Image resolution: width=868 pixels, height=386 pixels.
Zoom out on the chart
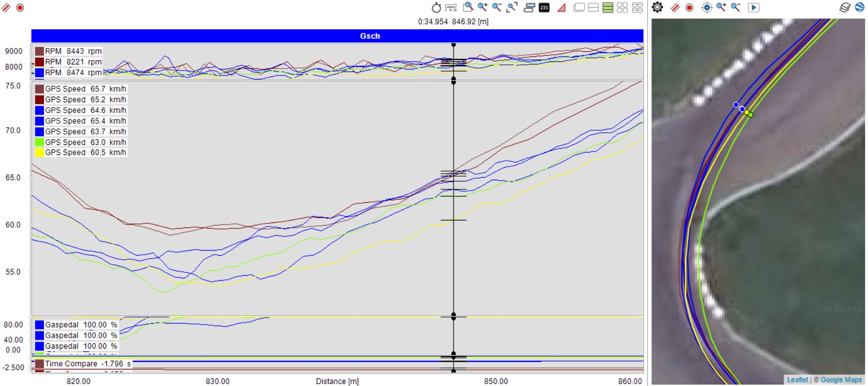pos(497,7)
